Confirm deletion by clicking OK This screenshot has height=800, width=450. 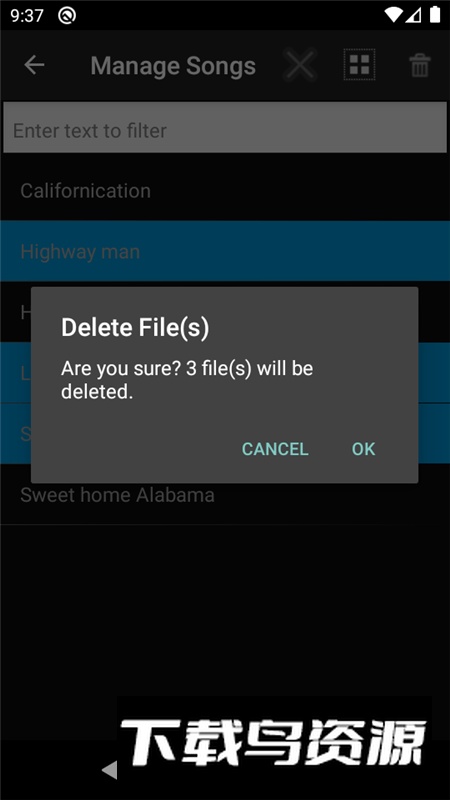pos(363,449)
